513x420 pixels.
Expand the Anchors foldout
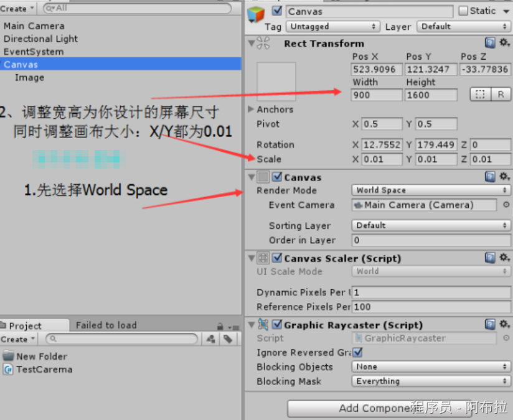click(x=252, y=110)
